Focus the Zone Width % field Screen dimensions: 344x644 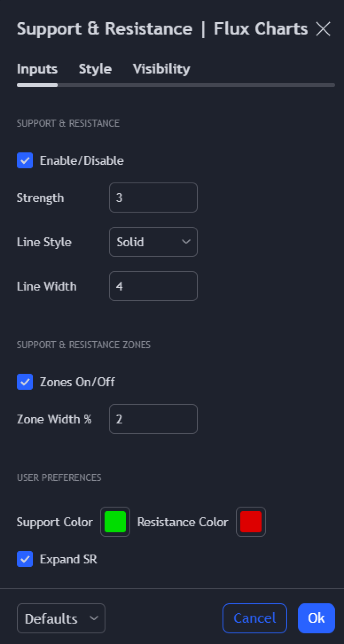point(153,419)
